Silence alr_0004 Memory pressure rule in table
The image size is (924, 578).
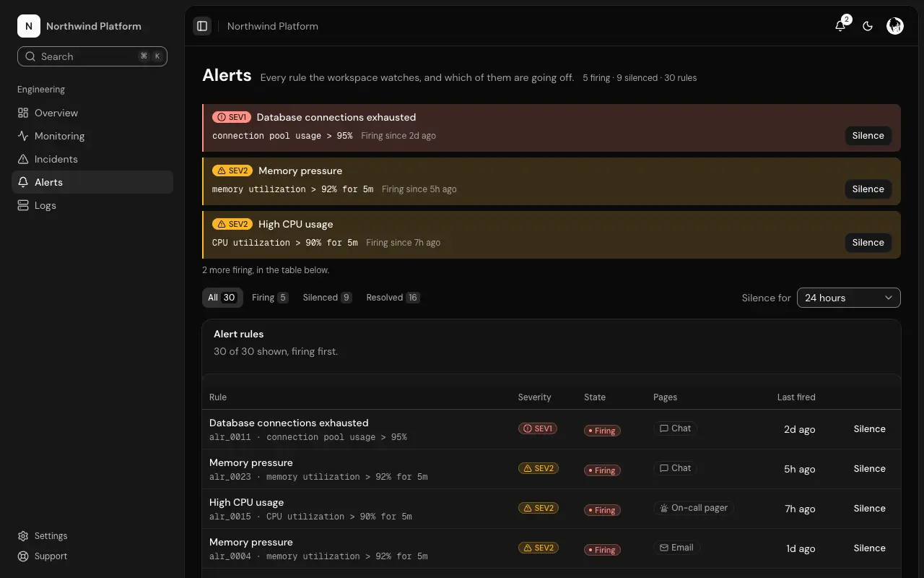pyautogui.click(x=869, y=548)
